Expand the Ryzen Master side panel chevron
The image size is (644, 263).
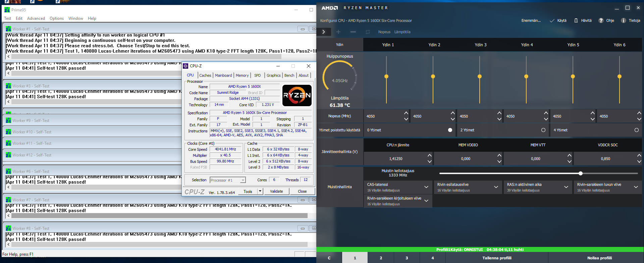[324, 32]
